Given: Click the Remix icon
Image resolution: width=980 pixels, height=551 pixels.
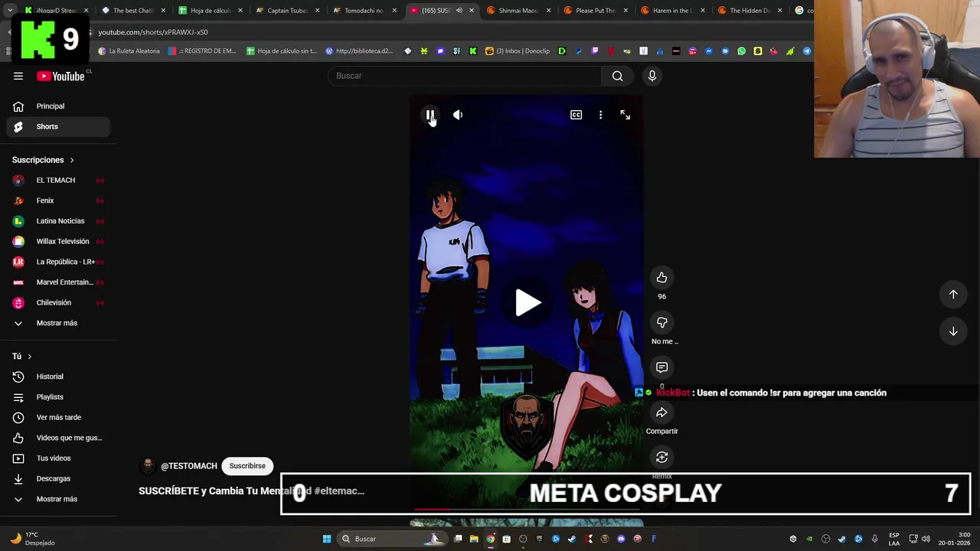Looking at the screenshot, I should [x=661, y=457].
